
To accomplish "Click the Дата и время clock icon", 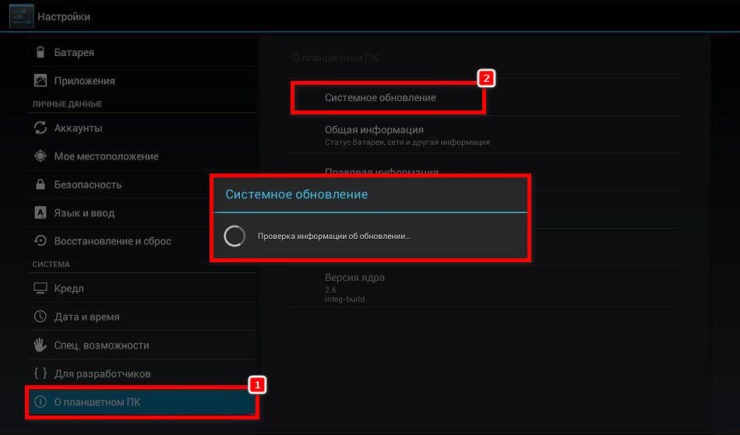I will 40,317.
